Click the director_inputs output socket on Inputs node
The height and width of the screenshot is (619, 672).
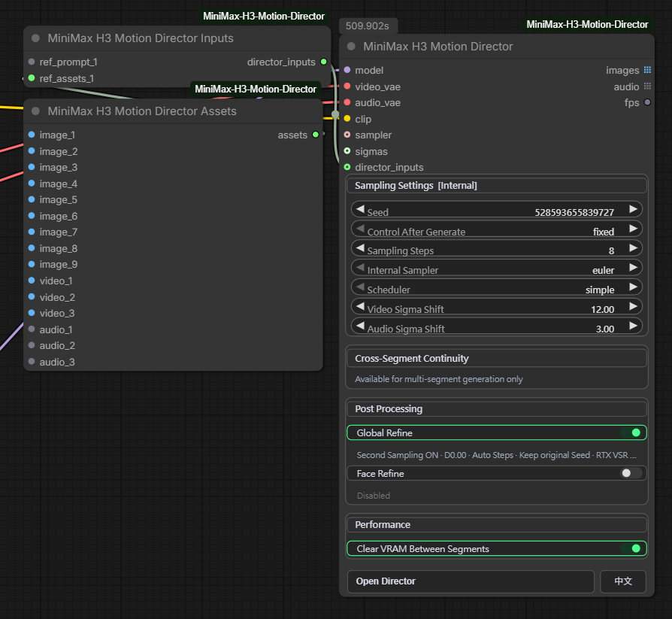pos(323,62)
